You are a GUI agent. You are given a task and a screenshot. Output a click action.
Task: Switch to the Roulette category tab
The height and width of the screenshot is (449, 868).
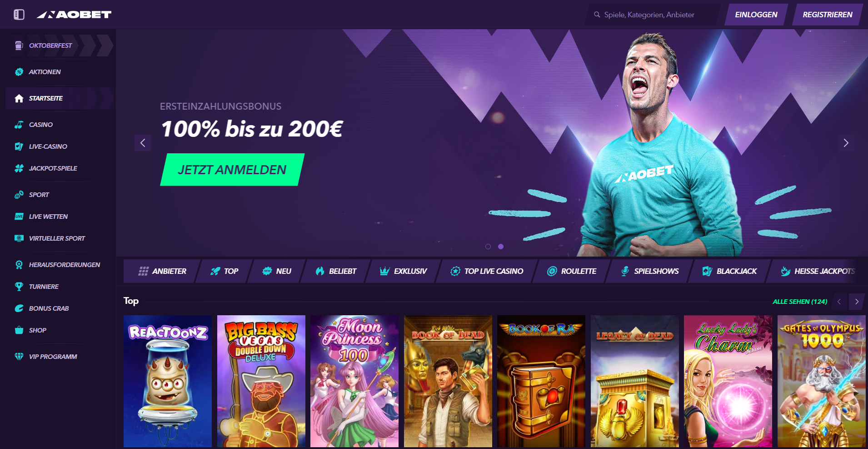[572, 271]
